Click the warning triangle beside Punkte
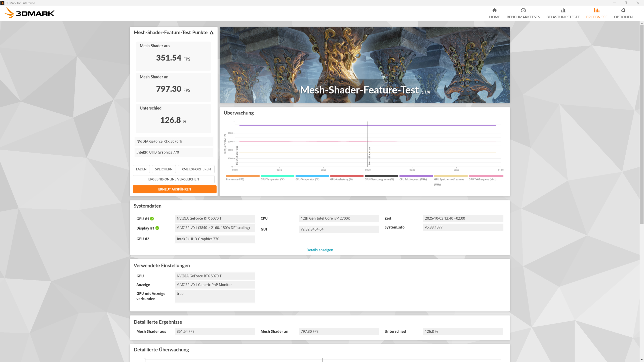Viewport: 644px width, 362px height. tap(212, 32)
